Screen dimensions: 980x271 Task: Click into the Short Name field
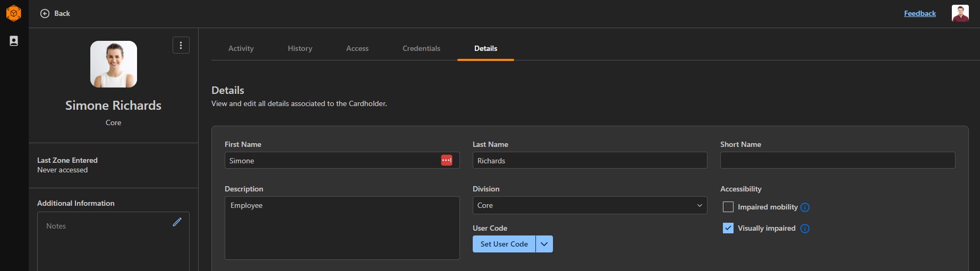coord(837,160)
